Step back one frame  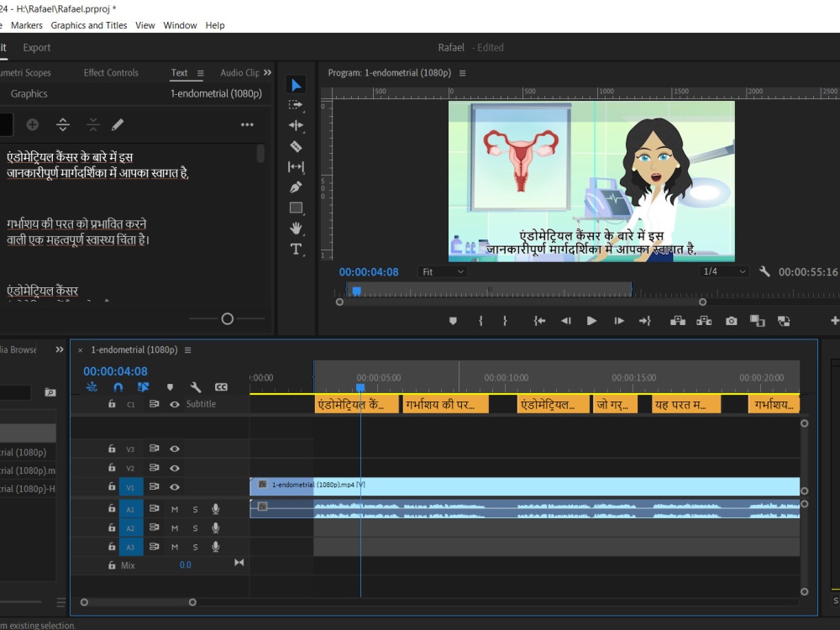coord(565,321)
